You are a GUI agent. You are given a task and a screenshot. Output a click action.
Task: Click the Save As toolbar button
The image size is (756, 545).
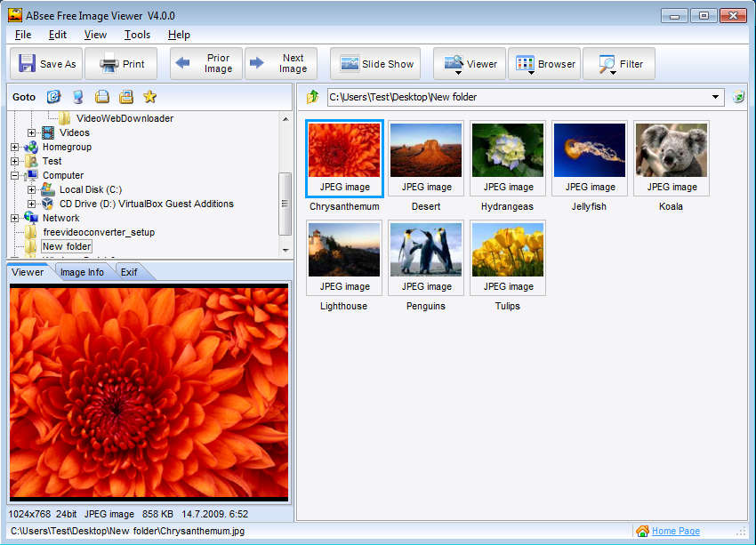coord(49,64)
